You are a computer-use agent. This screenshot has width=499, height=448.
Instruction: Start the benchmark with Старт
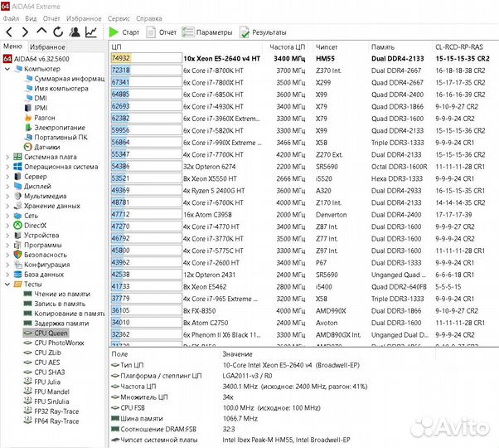click(124, 32)
